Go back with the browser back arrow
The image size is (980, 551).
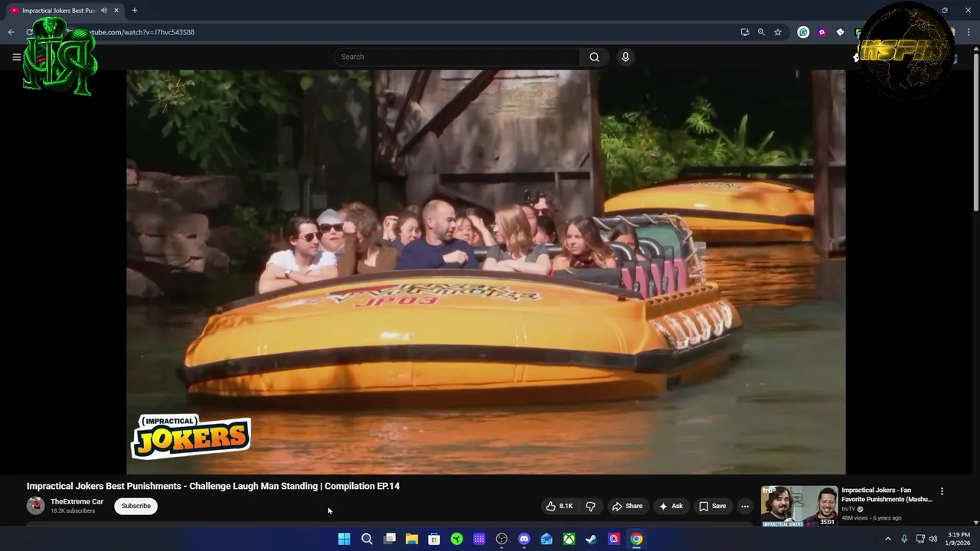(x=11, y=32)
